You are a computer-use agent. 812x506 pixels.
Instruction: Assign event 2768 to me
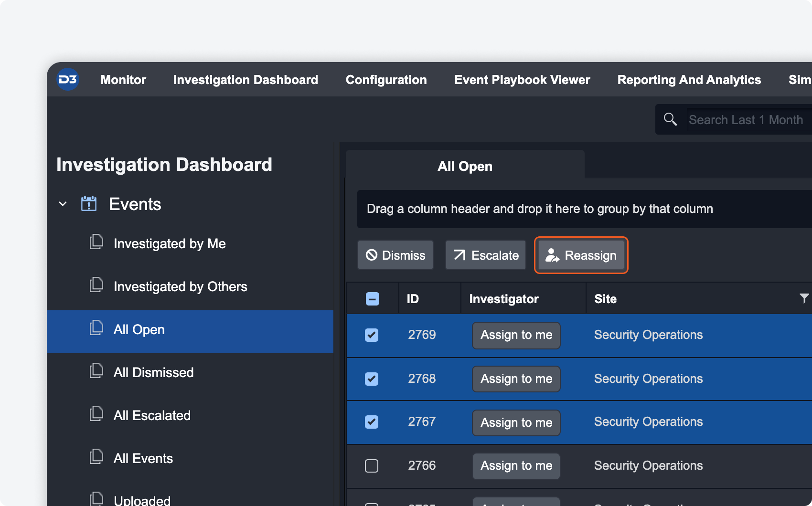(516, 379)
